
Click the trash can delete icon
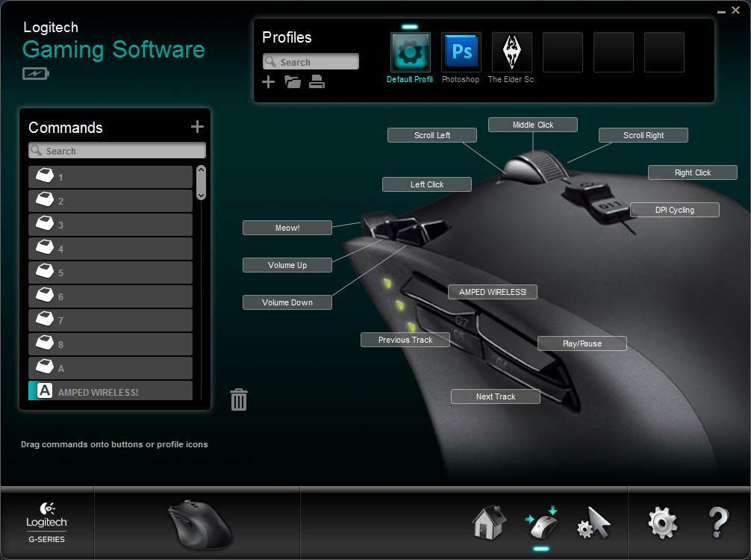tap(239, 399)
